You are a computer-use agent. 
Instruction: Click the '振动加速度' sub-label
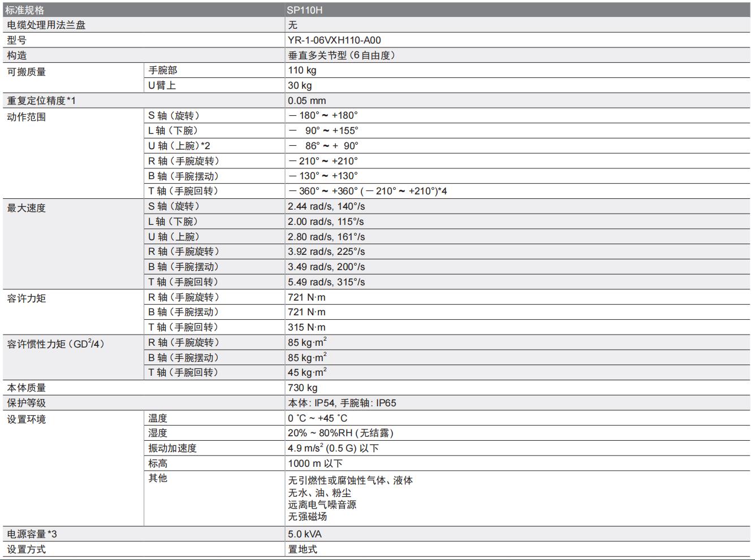point(172,448)
